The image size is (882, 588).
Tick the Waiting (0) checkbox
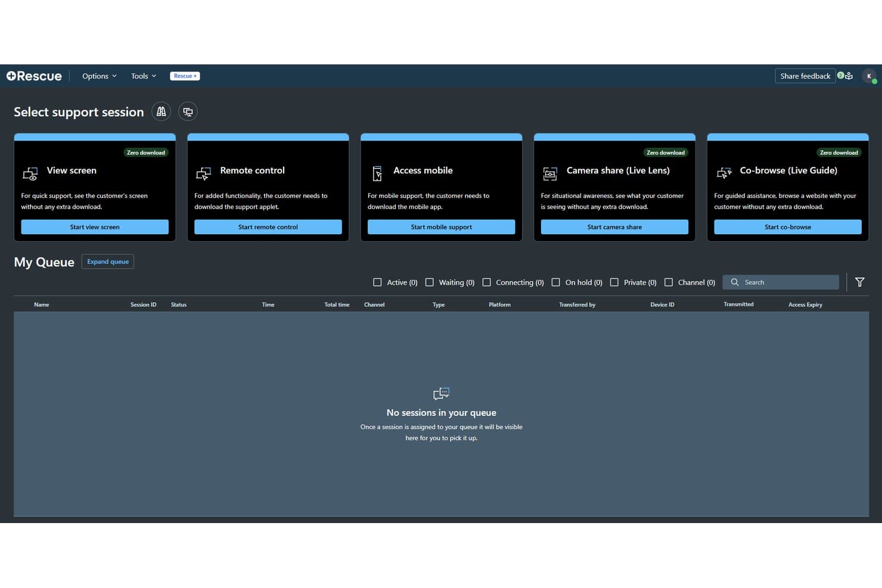pos(429,282)
